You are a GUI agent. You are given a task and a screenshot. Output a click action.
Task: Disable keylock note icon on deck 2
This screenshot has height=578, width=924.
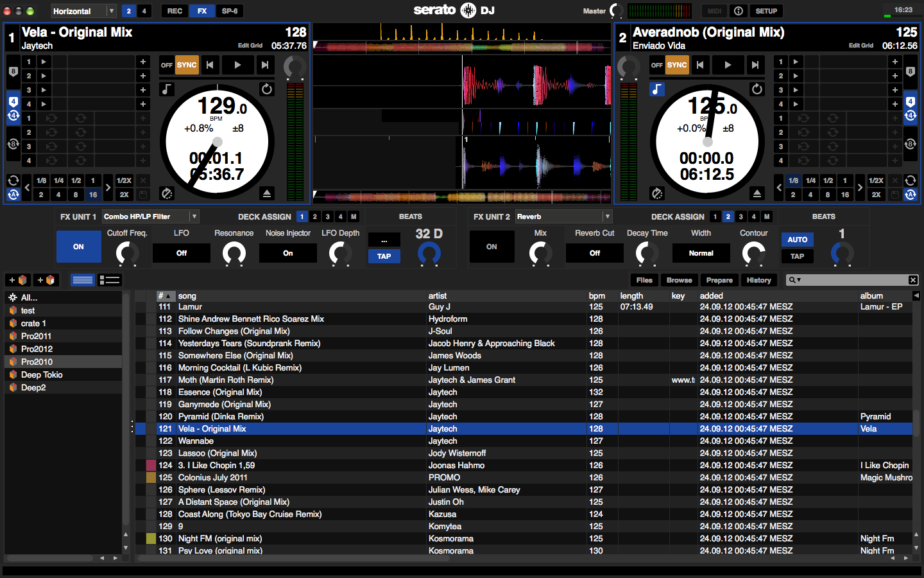[656, 89]
